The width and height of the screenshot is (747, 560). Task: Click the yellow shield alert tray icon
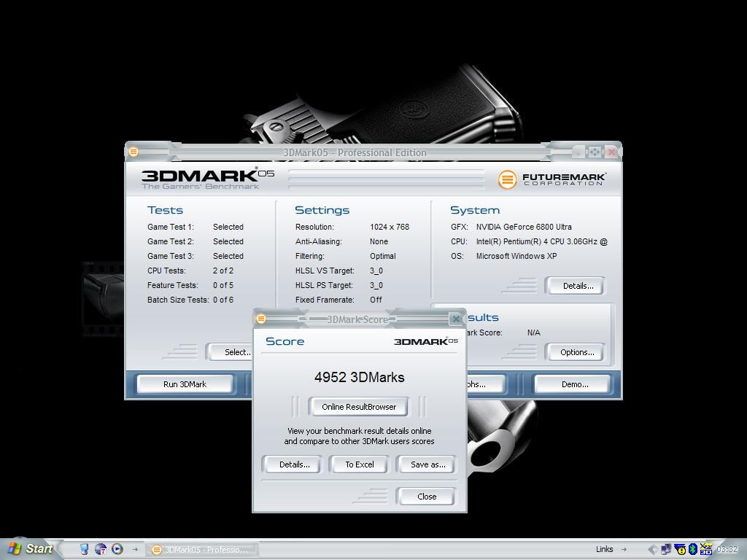click(681, 550)
